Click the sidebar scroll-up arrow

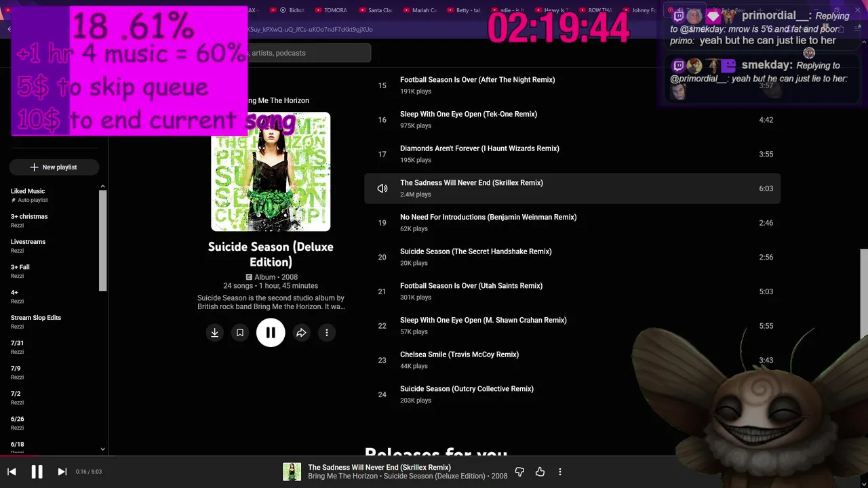point(103,186)
